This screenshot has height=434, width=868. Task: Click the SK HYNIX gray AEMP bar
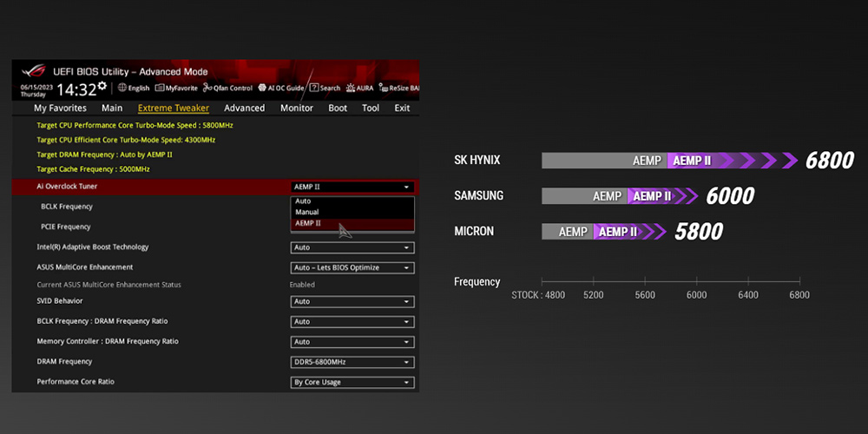604,161
